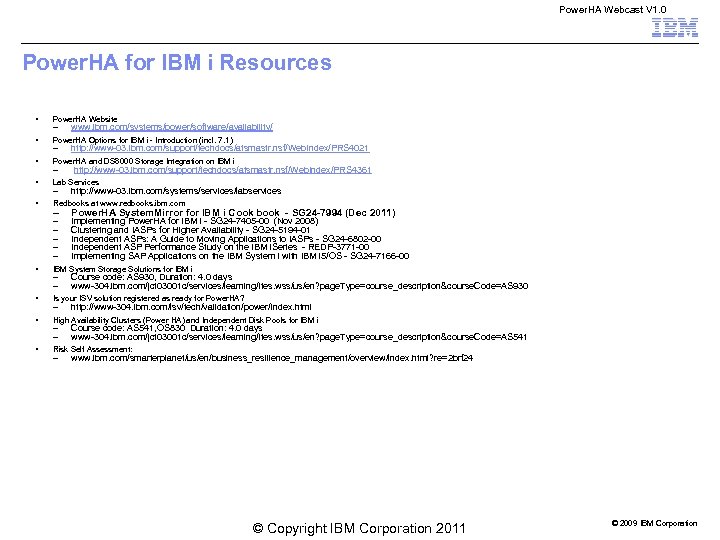Click the courseCode=AS541 learning URL

tap(298, 337)
